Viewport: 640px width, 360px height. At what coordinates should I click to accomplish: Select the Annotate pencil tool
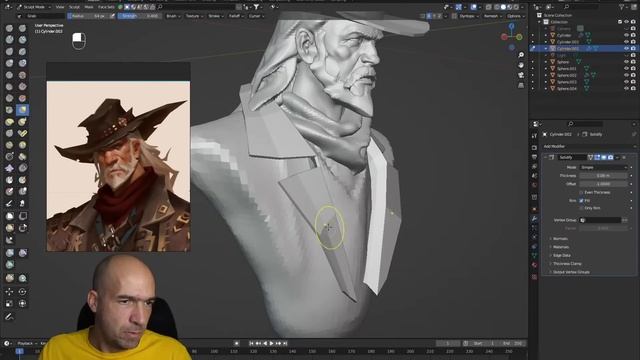tap(9, 317)
